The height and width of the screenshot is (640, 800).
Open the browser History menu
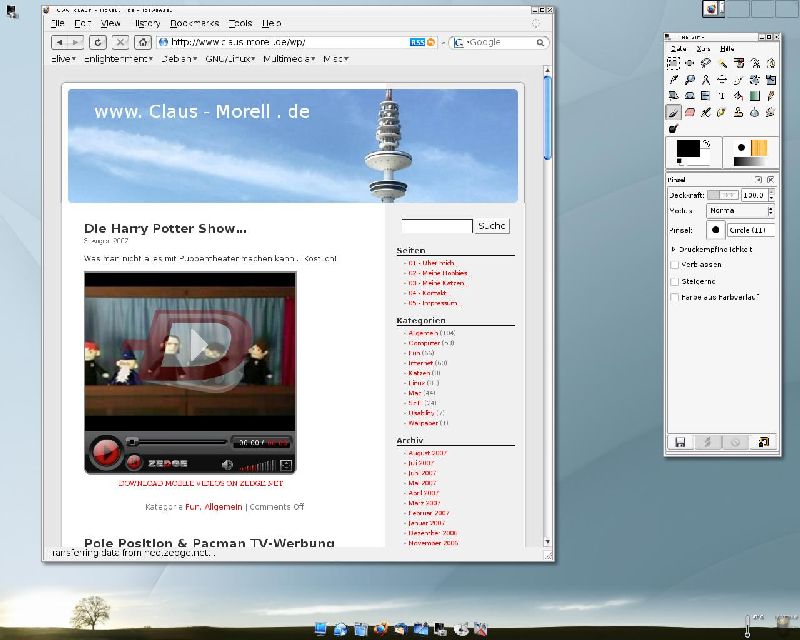(147, 23)
